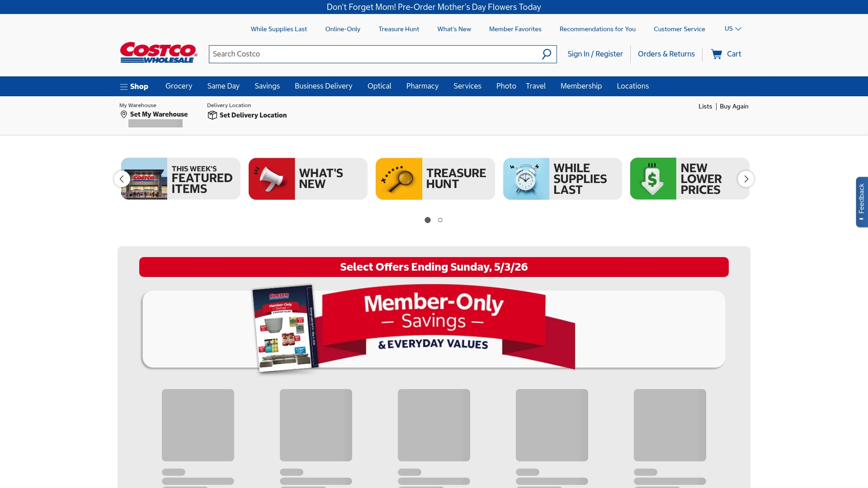Open the Cart link text
The width and height of the screenshot is (868, 488).
734,54
